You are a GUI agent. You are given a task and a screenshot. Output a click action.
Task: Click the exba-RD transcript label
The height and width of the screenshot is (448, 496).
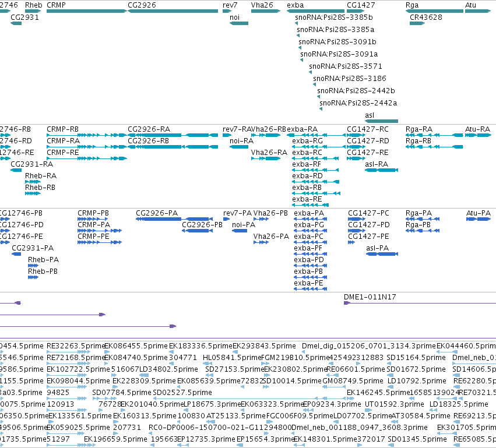308,176
